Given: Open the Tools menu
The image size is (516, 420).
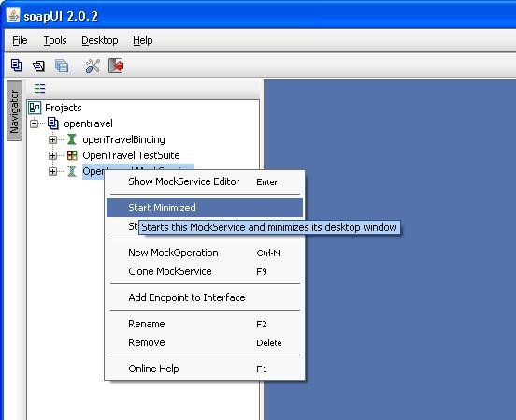Looking at the screenshot, I should pos(55,40).
